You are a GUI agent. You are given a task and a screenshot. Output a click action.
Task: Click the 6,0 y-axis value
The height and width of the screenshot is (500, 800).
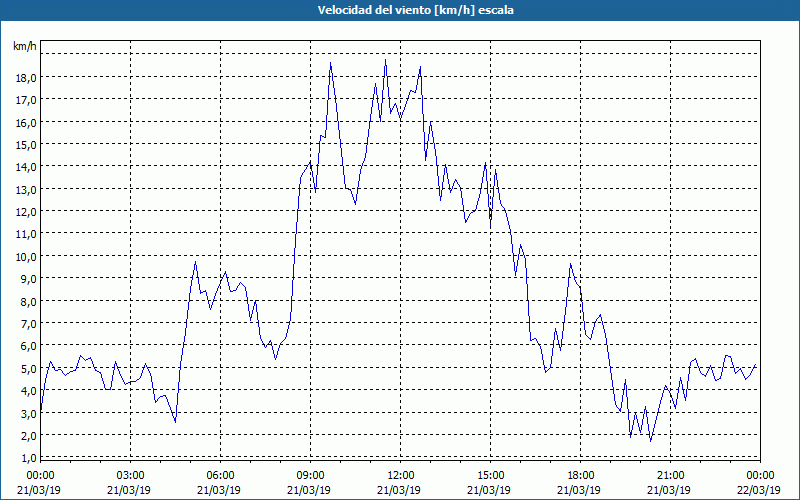tap(28, 346)
